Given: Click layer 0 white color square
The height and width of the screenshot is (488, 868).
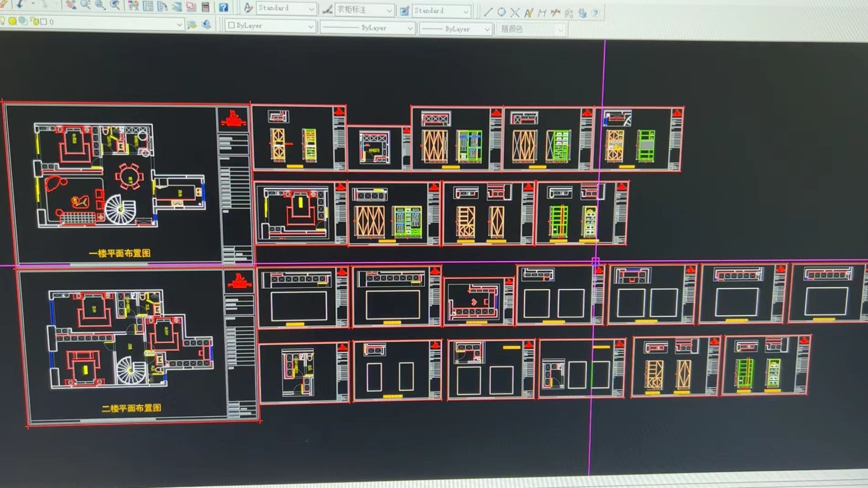Looking at the screenshot, I should point(44,21).
